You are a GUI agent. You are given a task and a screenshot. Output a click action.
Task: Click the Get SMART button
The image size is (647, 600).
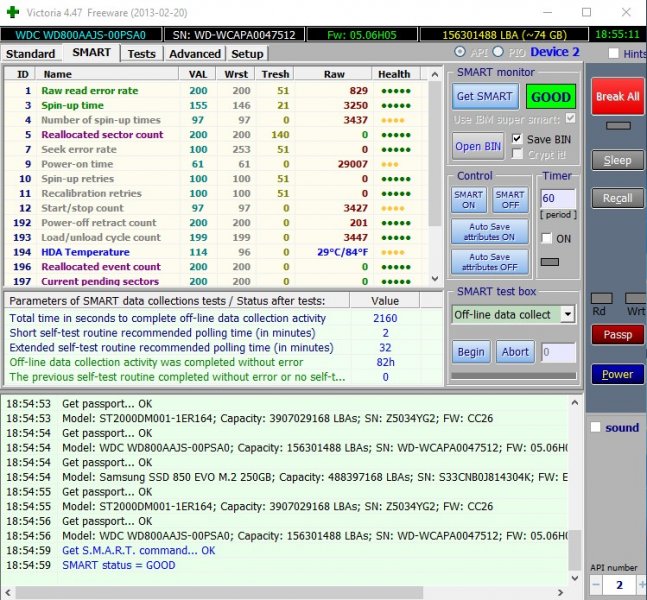tap(485, 97)
